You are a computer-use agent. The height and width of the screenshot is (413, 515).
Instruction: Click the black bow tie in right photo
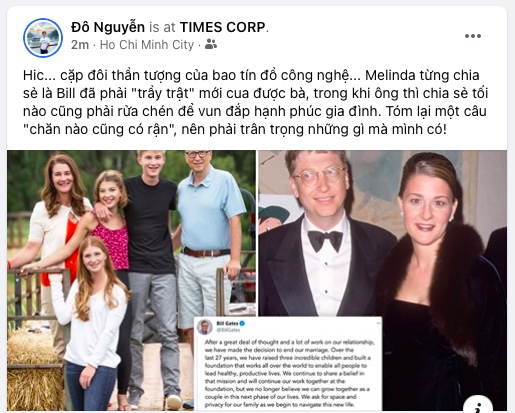click(x=325, y=239)
